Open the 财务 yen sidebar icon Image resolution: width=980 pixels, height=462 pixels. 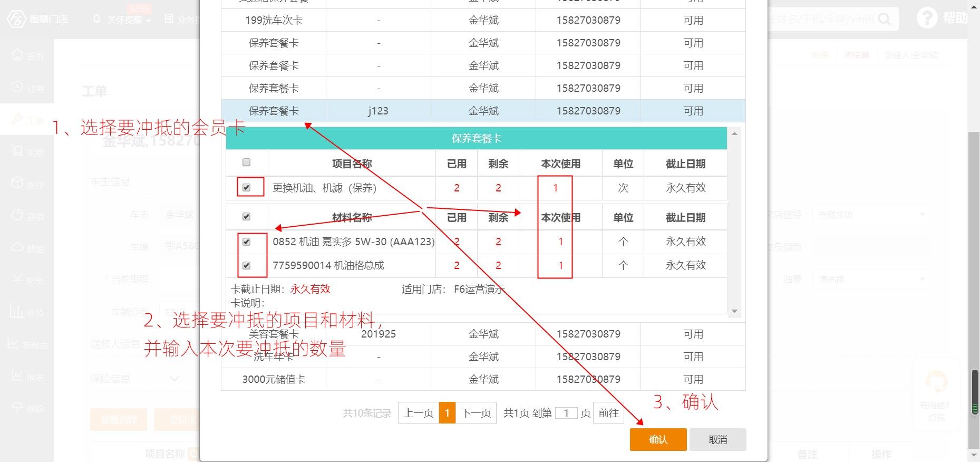tap(17, 280)
